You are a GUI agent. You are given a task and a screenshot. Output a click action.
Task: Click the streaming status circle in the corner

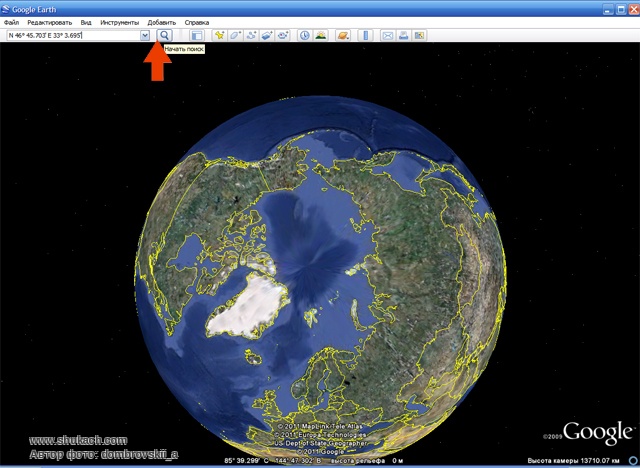point(634,461)
